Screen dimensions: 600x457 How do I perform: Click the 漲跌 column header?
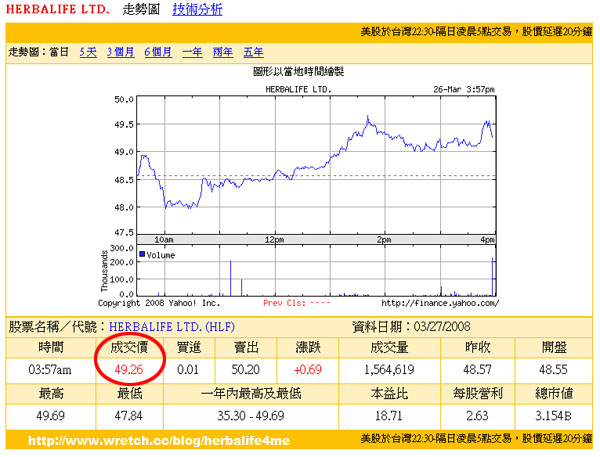tap(308, 348)
